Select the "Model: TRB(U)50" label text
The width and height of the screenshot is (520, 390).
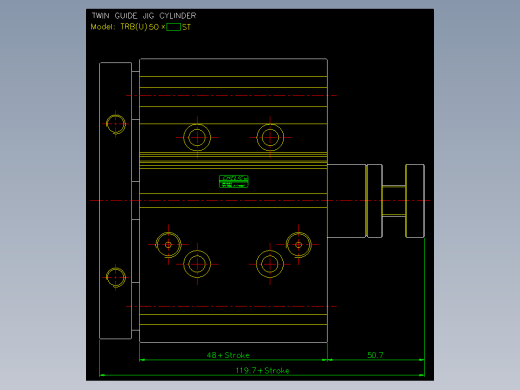coord(125,27)
